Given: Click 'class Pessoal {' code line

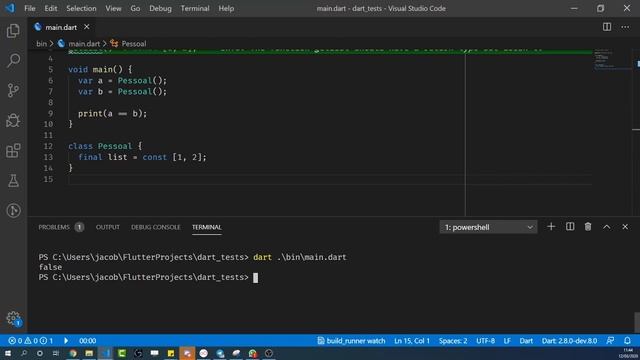Looking at the screenshot, I should (105, 146).
